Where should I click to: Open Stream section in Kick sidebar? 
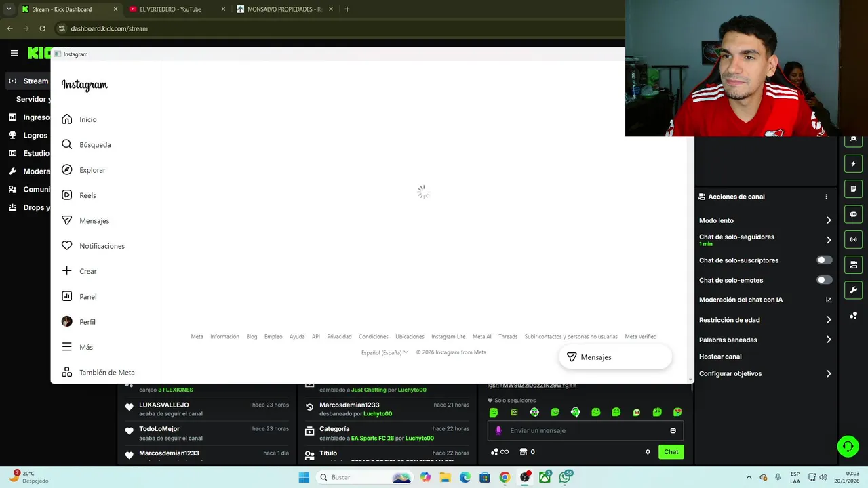point(28,81)
